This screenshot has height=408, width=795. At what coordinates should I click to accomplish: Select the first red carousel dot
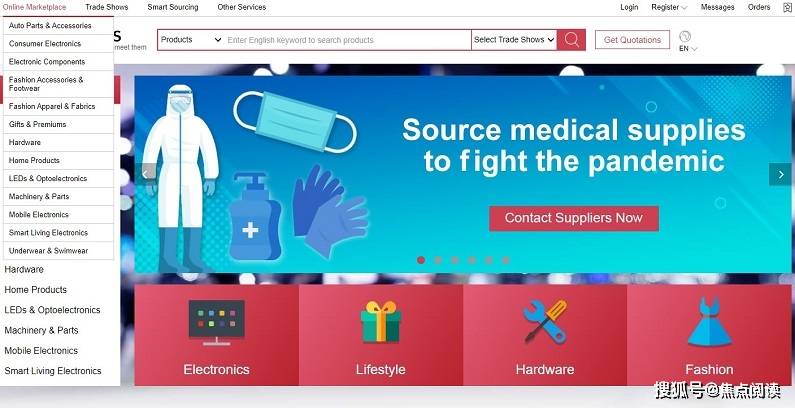point(421,260)
